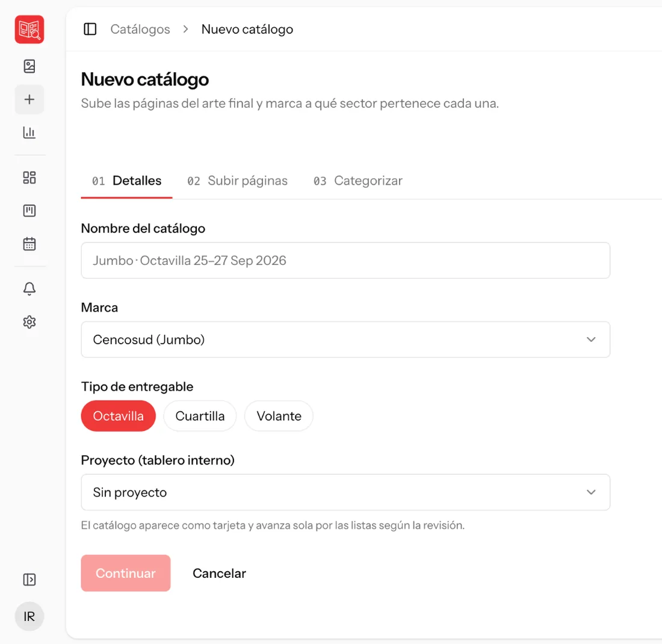Open the IR user avatar
Image resolution: width=662 pixels, height=644 pixels.
pyautogui.click(x=29, y=616)
